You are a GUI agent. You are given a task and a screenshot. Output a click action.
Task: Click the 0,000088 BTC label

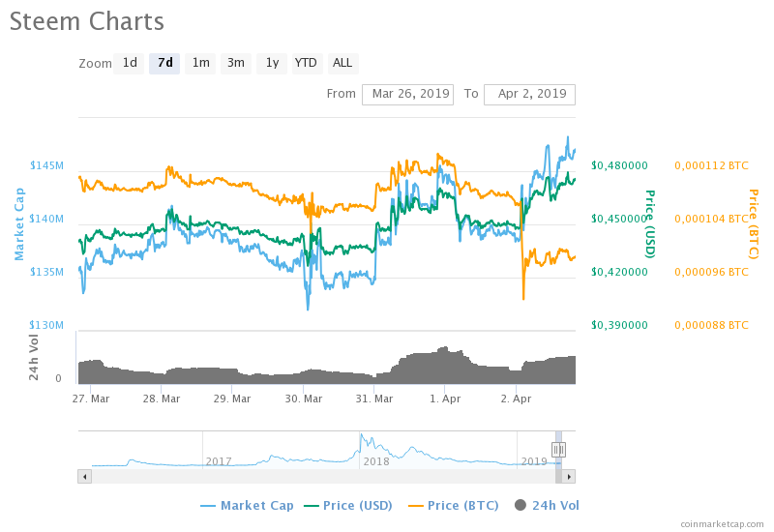coord(711,325)
